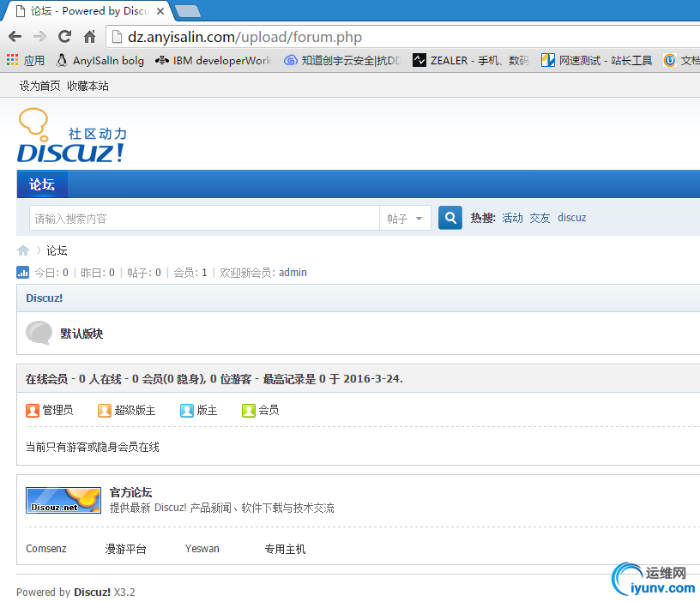Click the Discuz.net banner image
This screenshot has width=700, height=602.
point(63,500)
